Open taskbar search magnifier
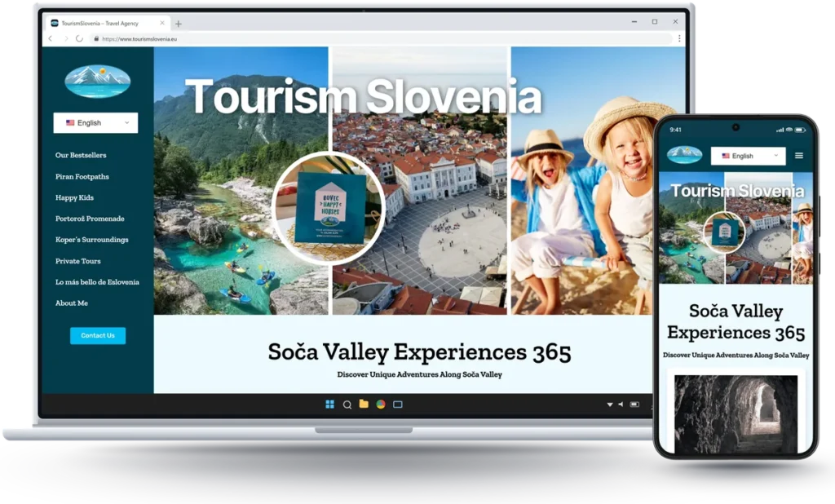This screenshot has width=835, height=504. coord(347,405)
